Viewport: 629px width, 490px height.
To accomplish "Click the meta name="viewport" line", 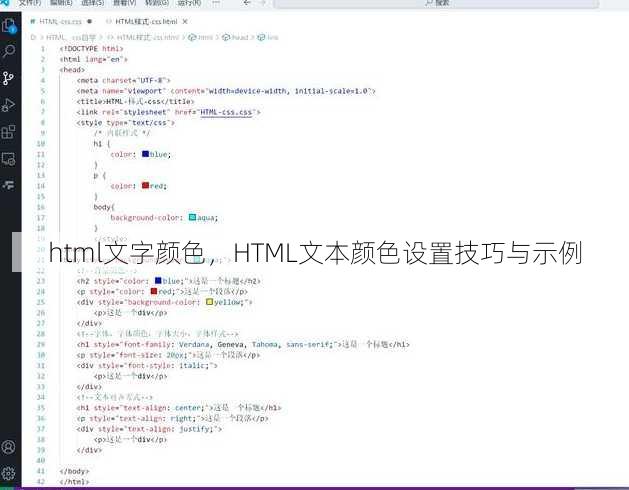I will pos(226,91).
